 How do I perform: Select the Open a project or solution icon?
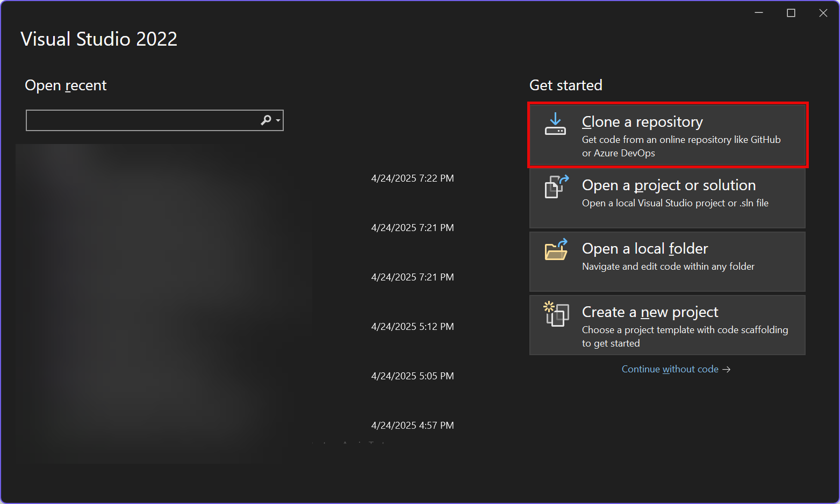(557, 187)
